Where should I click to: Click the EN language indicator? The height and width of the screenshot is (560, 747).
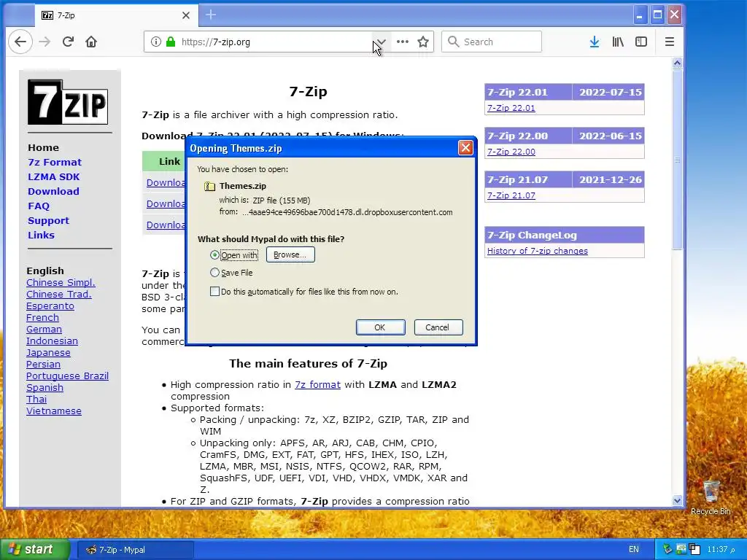pos(634,550)
